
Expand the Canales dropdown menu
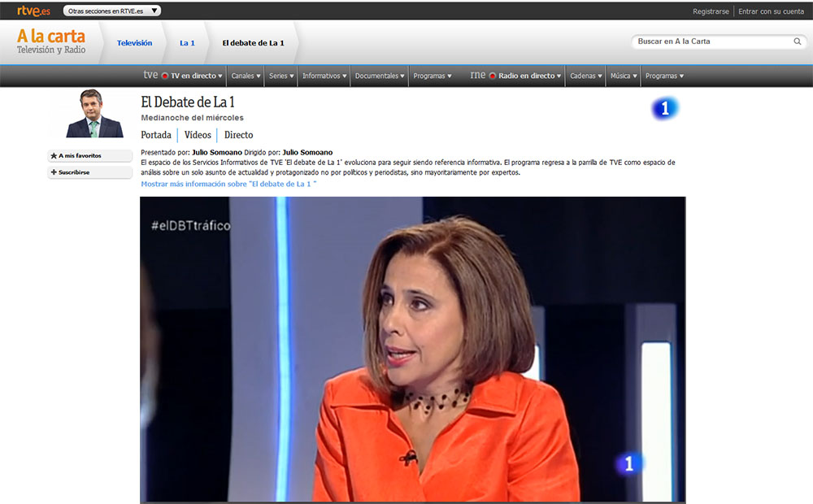point(246,76)
